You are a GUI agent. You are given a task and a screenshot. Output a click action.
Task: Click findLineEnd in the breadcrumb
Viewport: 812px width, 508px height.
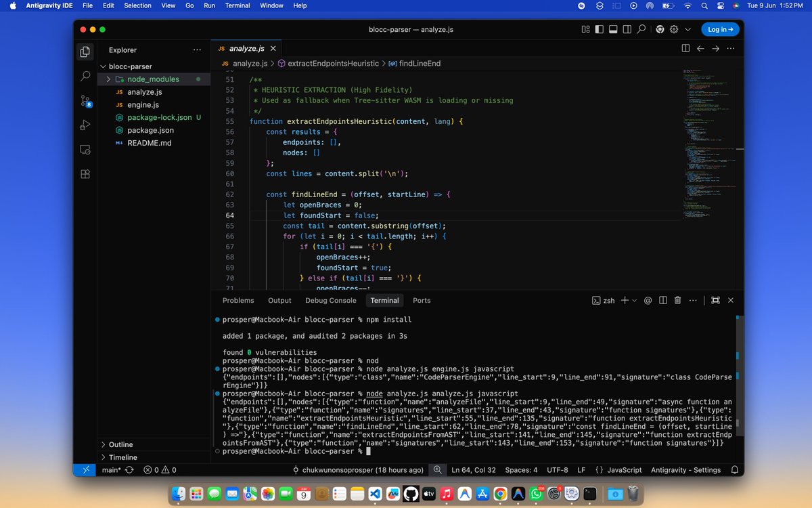point(420,64)
